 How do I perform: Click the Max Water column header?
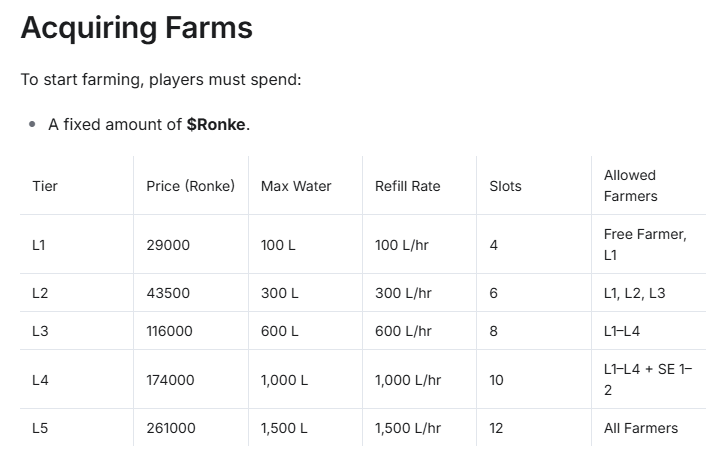296,186
